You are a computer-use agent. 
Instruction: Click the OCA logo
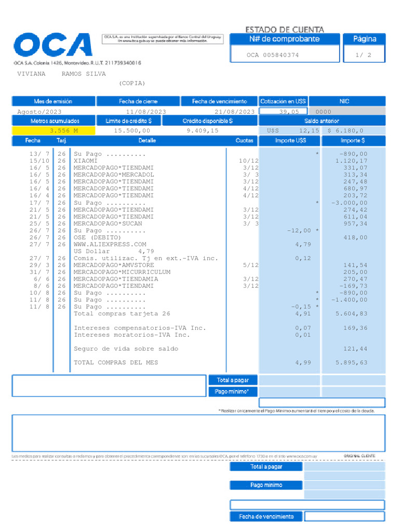coord(53,45)
